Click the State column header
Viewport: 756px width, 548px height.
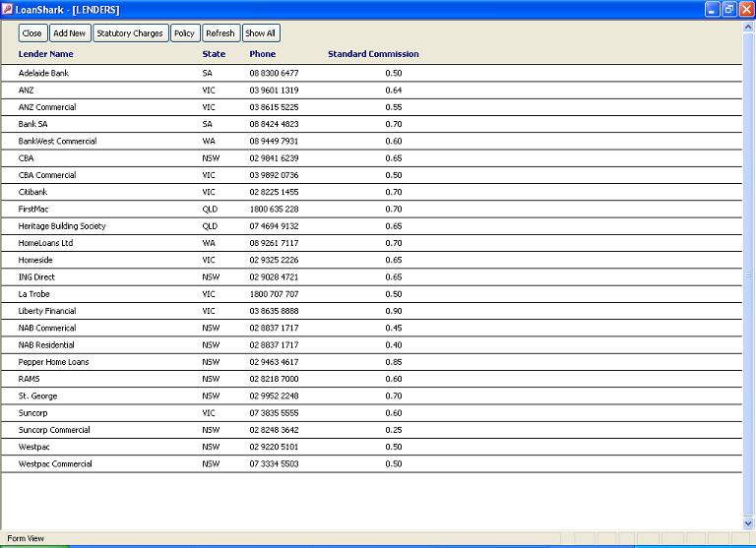click(214, 54)
